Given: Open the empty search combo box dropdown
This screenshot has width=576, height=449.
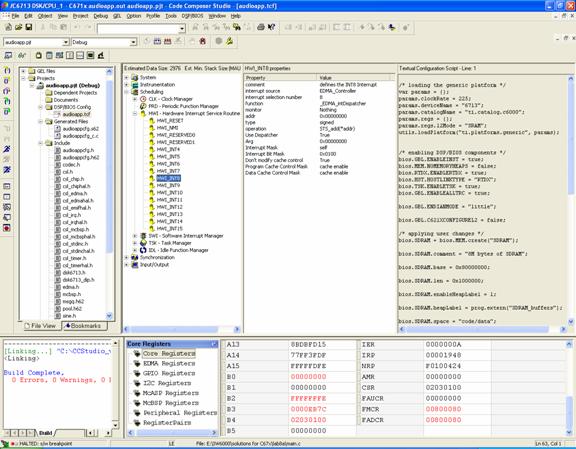Looking at the screenshot, I should pyautogui.click(x=182, y=29).
